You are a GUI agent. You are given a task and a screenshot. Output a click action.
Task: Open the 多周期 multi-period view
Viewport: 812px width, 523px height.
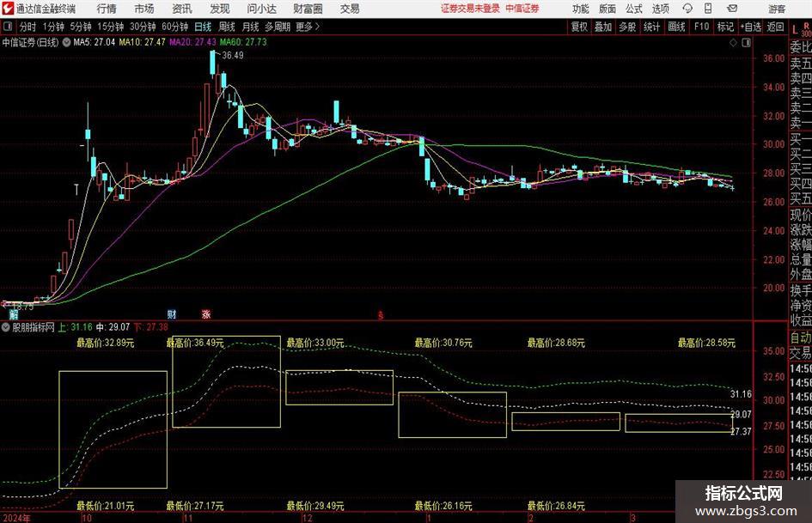point(278,27)
